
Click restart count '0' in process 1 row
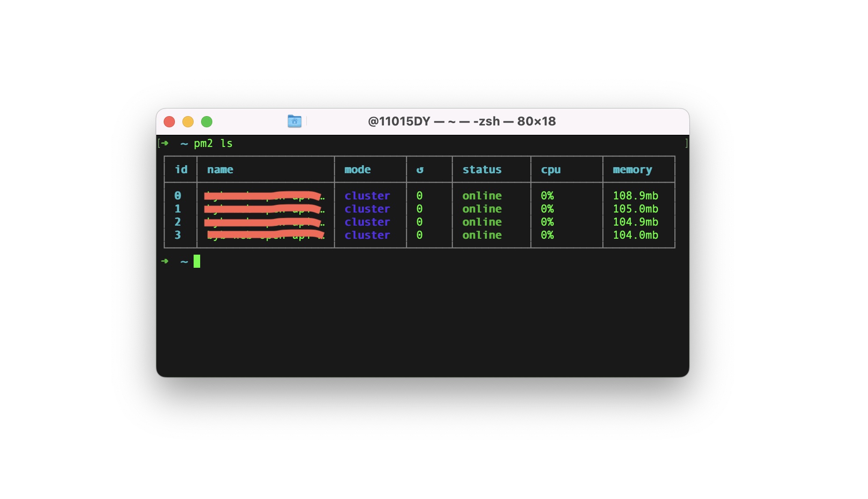[420, 209]
